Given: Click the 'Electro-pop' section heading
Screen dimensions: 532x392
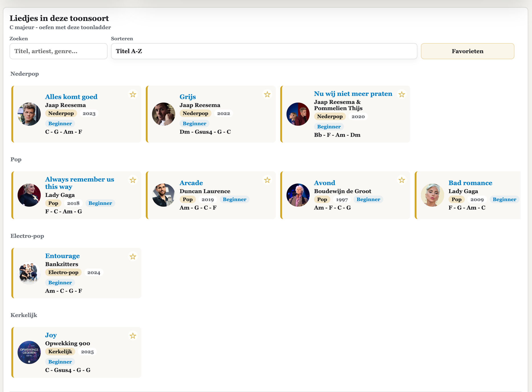Looking at the screenshot, I should click(x=27, y=236).
